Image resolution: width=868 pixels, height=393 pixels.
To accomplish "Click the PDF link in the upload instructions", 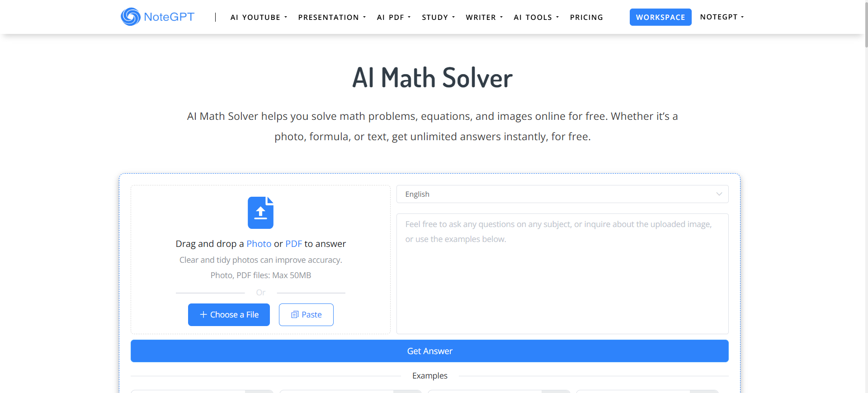I will point(293,244).
